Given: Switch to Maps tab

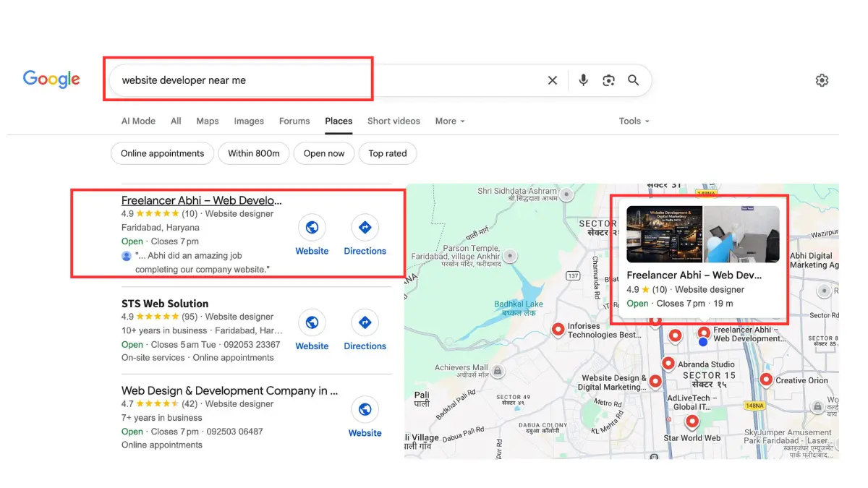Looking at the screenshot, I should [x=208, y=121].
